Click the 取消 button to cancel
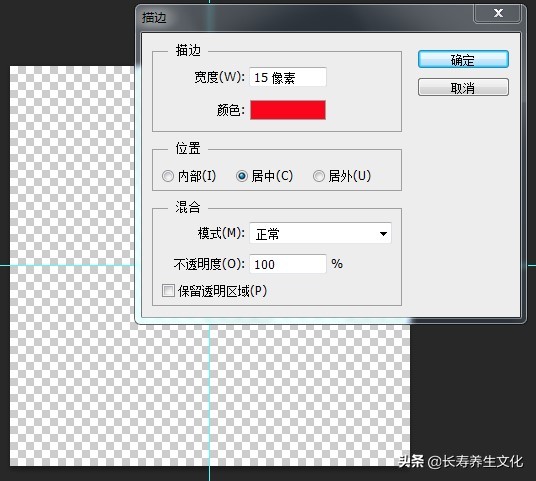Viewport: 536px width, 481px height. (463, 88)
